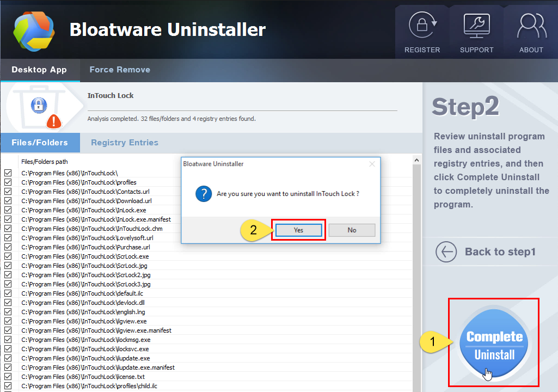Close the confirmation dialog with X

372,164
